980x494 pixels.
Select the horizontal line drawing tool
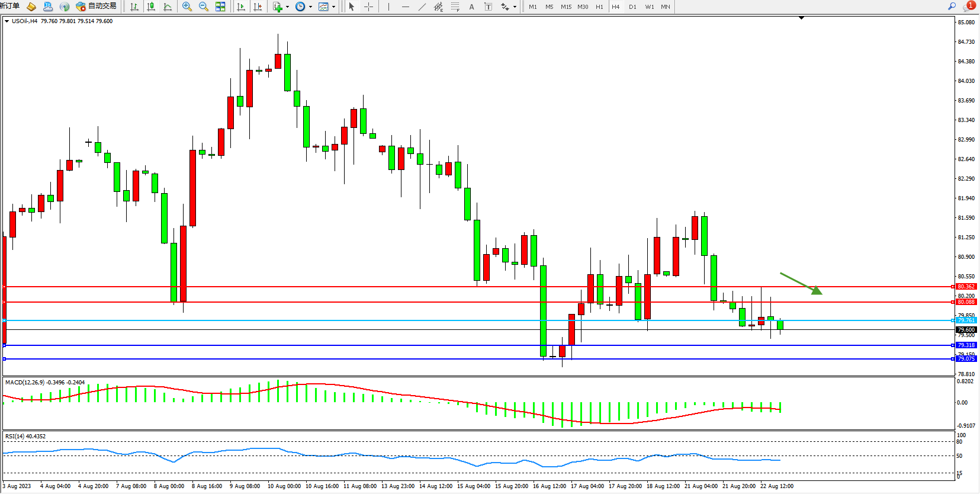coord(405,7)
